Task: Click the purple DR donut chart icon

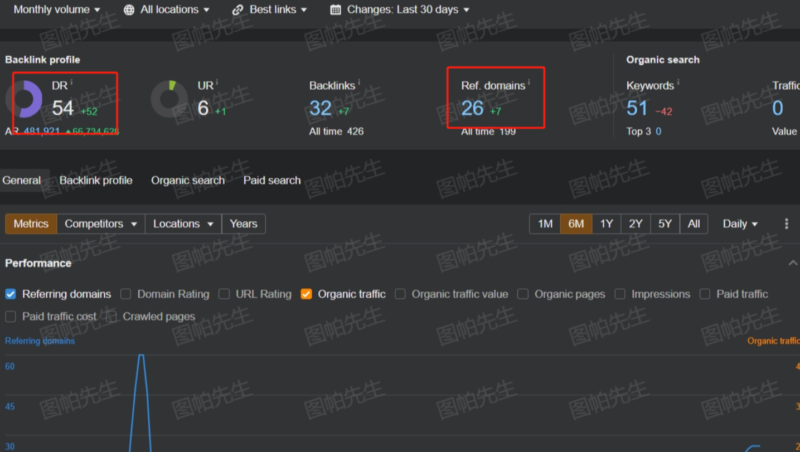Action: tap(25, 99)
